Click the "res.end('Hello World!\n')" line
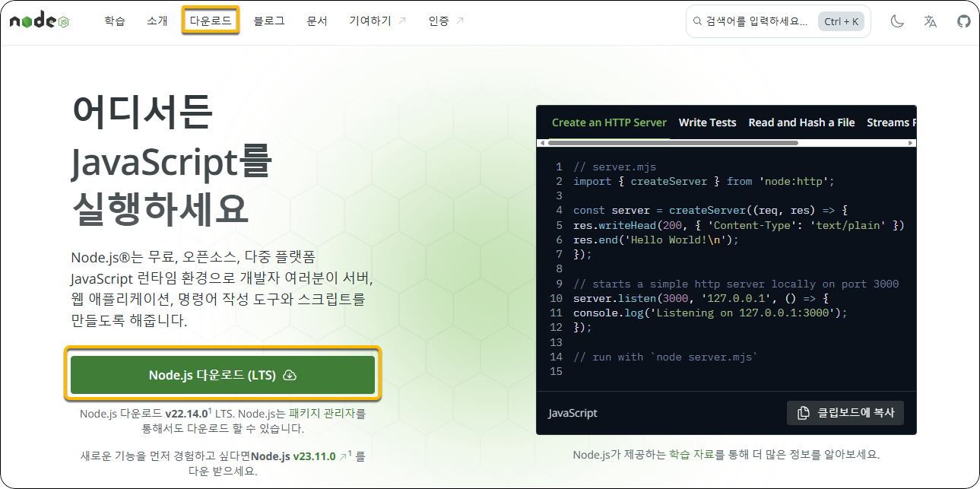The image size is (980, 489). click(x=656, y=240)
